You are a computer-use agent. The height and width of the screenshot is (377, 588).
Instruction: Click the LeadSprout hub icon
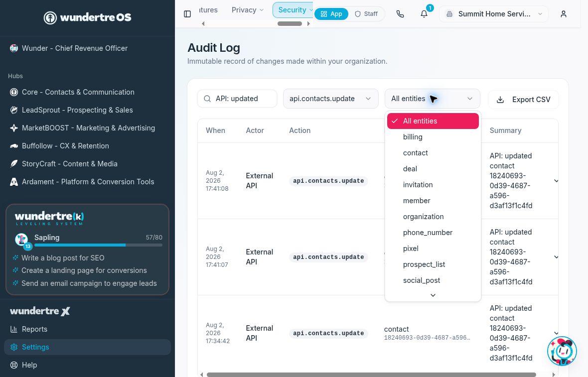[14, 110]
